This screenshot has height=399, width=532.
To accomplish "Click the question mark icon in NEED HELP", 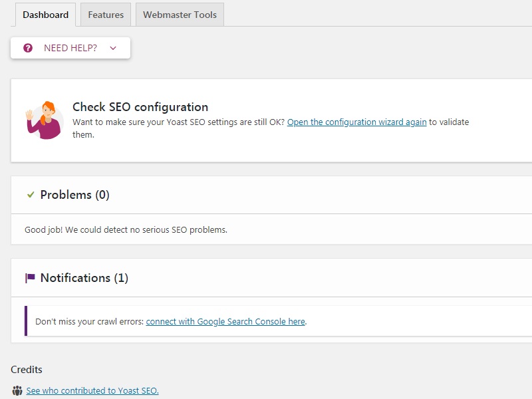I will 27,47.
